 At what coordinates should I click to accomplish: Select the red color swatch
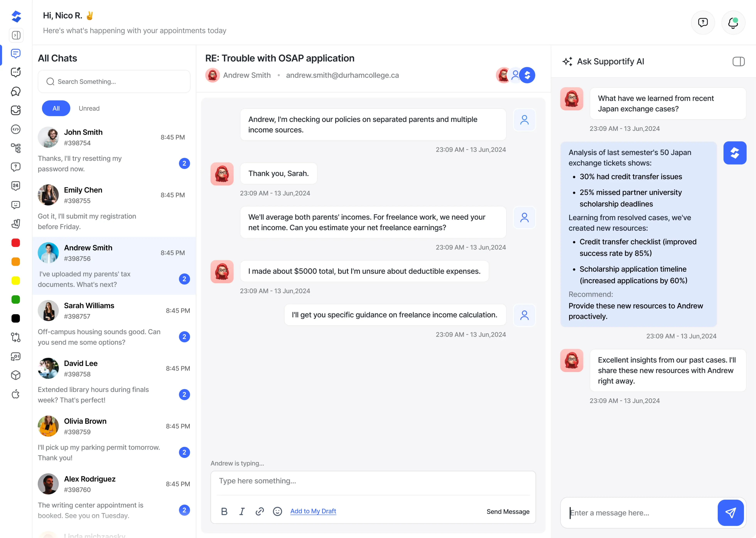pos(16,243)
